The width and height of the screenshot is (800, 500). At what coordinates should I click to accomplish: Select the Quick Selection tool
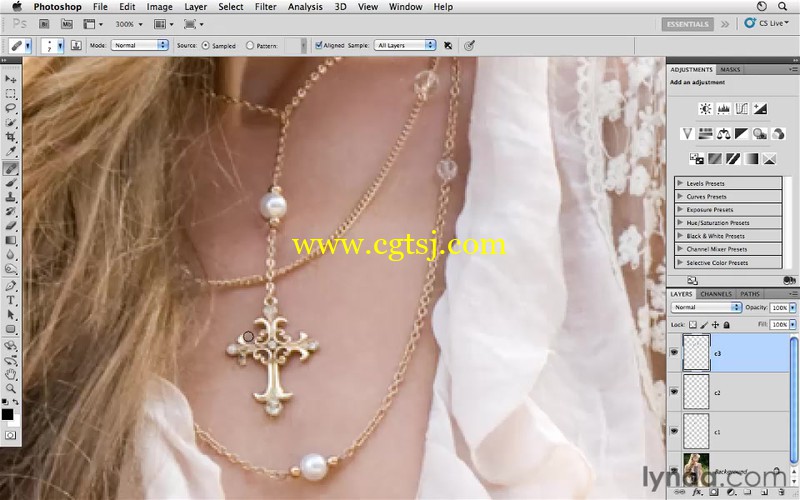pos(11,123)
